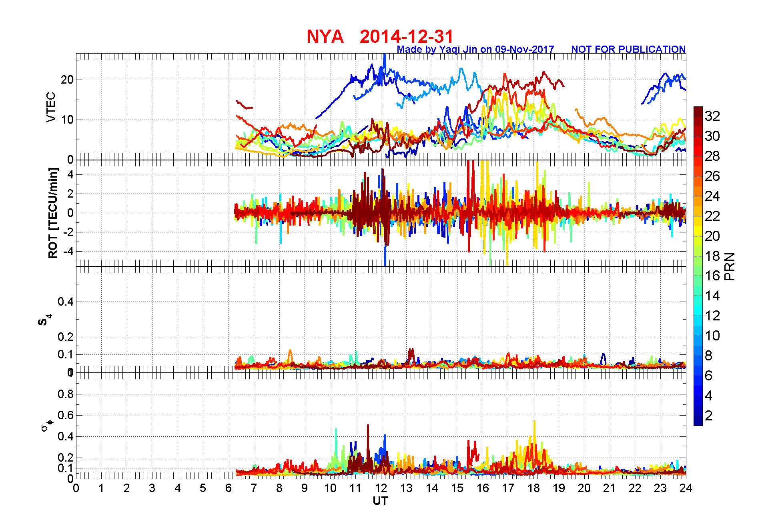762x532 pixels.
Task: Click the "NOT FOR PUBLICATION" notice
Action: (x=628, y=49)
